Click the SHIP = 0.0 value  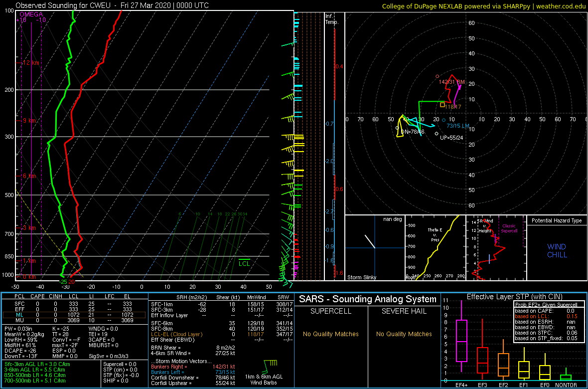[116, 381]
